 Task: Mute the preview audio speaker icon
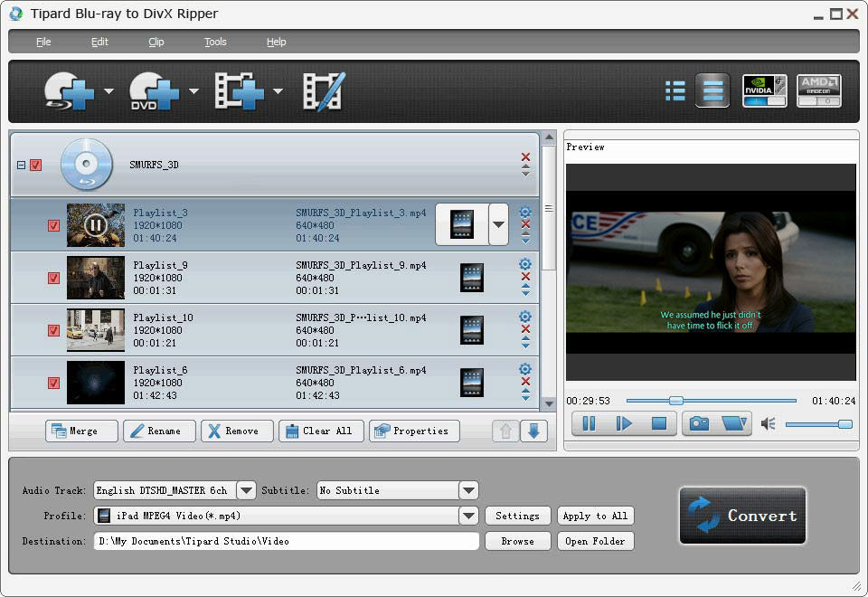coord(768,424)
